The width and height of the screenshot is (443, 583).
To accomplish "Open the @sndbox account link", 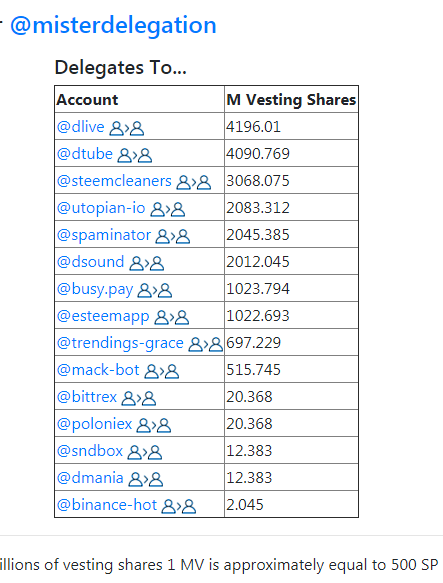I will click(90, 451).
